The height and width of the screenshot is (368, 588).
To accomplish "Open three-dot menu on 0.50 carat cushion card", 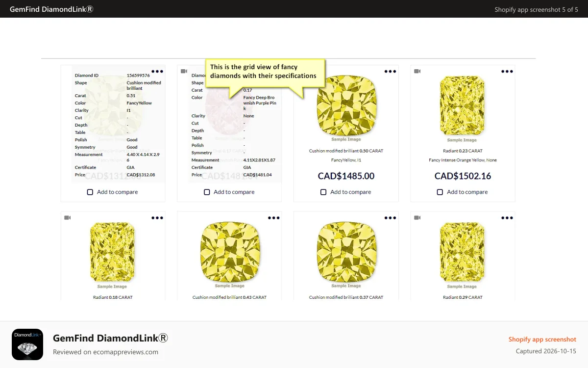I will point(390,72).
